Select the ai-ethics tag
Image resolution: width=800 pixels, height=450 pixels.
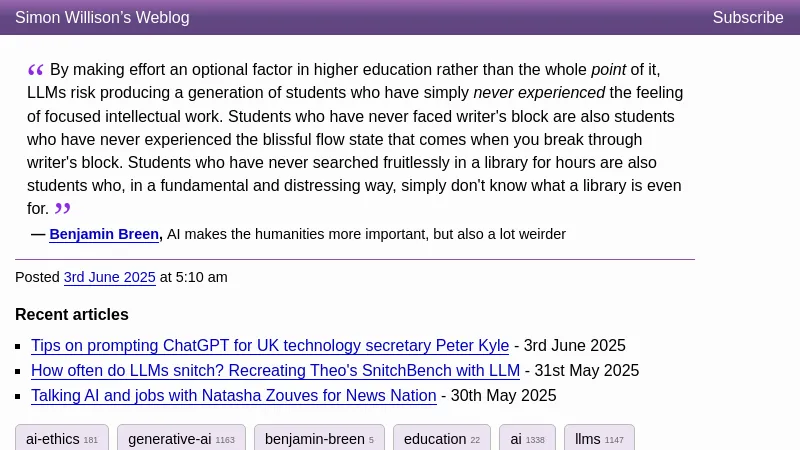tap(62, 439)
